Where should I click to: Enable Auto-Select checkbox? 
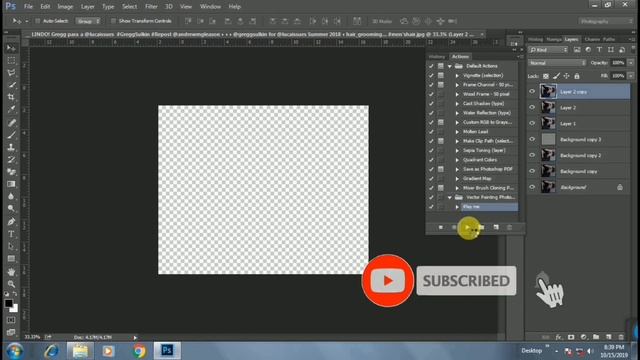tap(38, 21)
